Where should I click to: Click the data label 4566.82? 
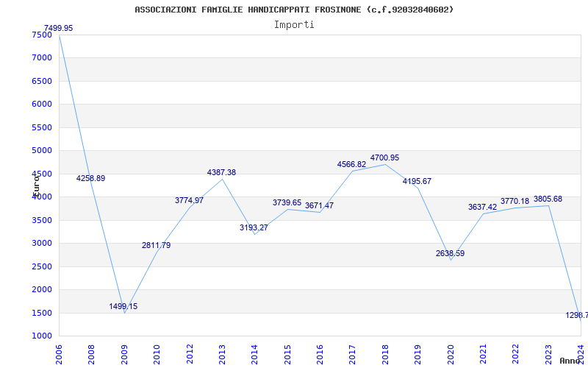352,164
